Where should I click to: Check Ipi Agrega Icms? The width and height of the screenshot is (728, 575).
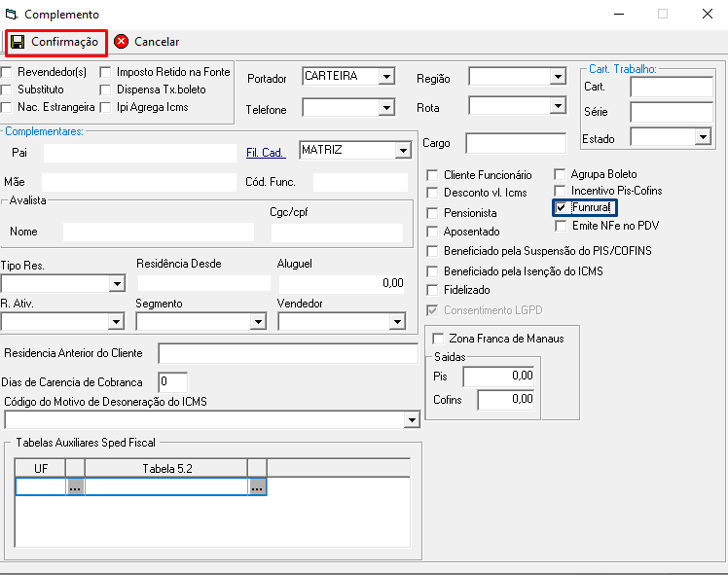tap(106, 107)
